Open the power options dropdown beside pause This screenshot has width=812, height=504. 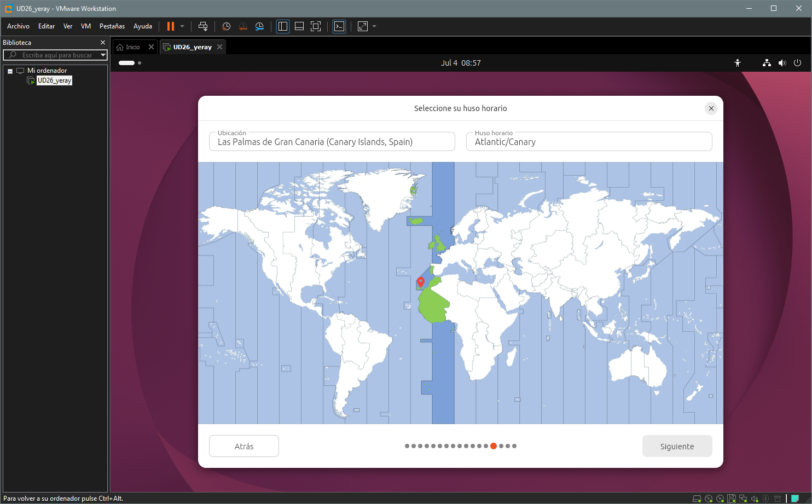coord(182,26)
